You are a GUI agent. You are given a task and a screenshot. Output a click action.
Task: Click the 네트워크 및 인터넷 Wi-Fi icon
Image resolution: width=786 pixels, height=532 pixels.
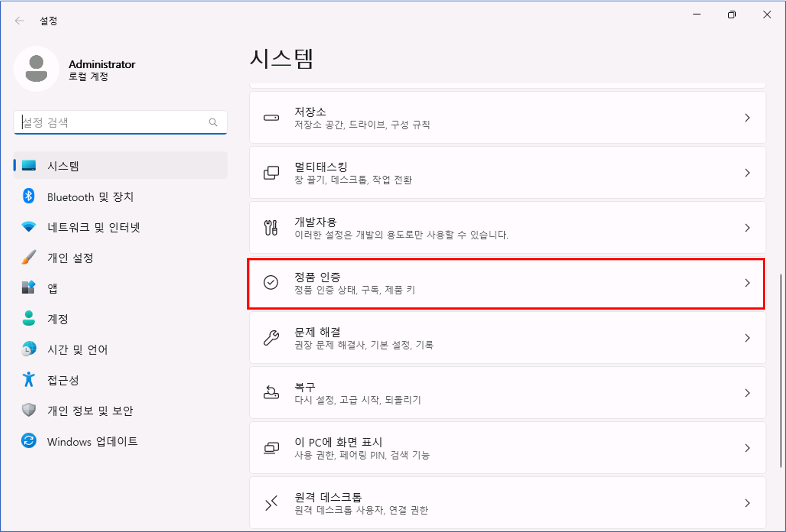point(29,226)
